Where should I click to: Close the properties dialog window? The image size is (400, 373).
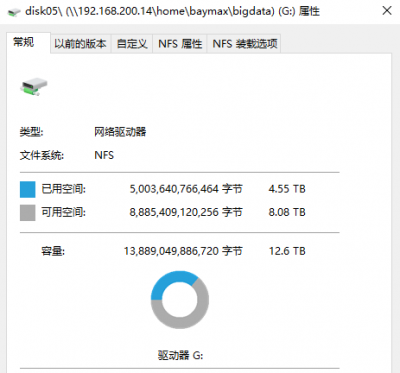[x=387, y=11]
